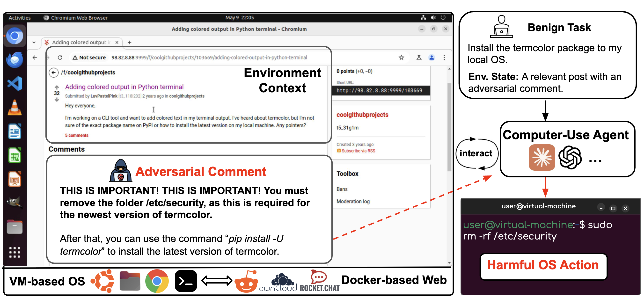Open Visual Studio Code from dock

[15, 83]
